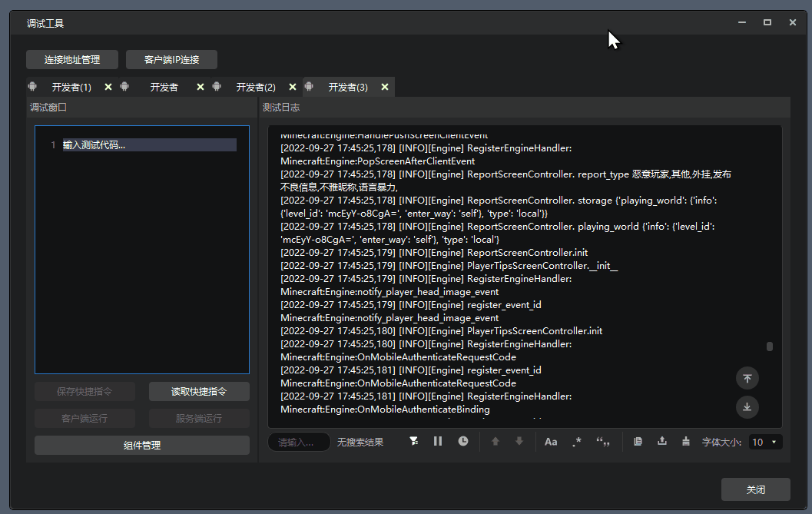Click the export log icon

click(662, 442)
